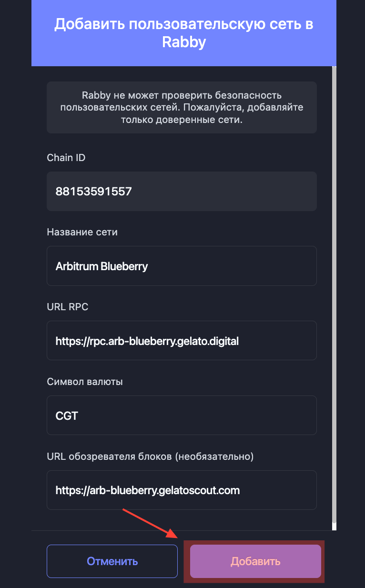Focus the Chain ID field showing 88153591557

pyautogui.click(x=182, y=192)
